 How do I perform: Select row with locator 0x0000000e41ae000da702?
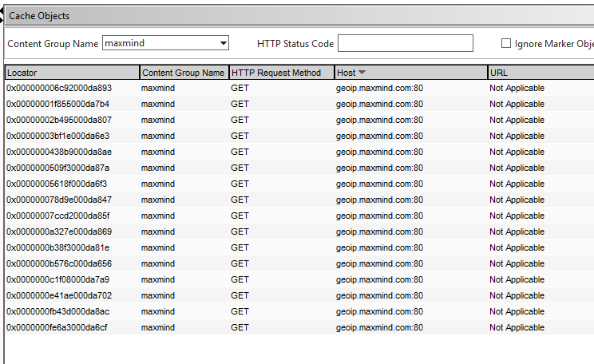click(x=59, y=295)
